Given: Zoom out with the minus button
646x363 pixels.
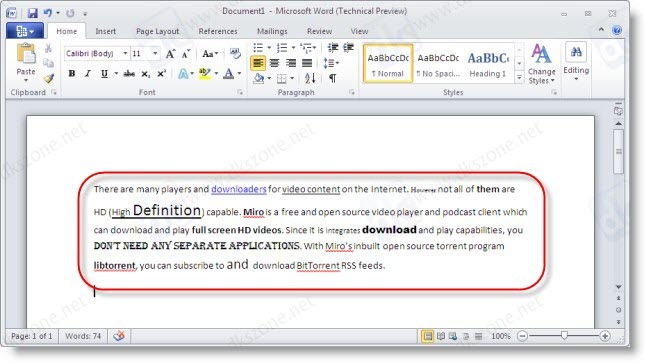Looking at the screenshot, I should click(x=522, y=336).
